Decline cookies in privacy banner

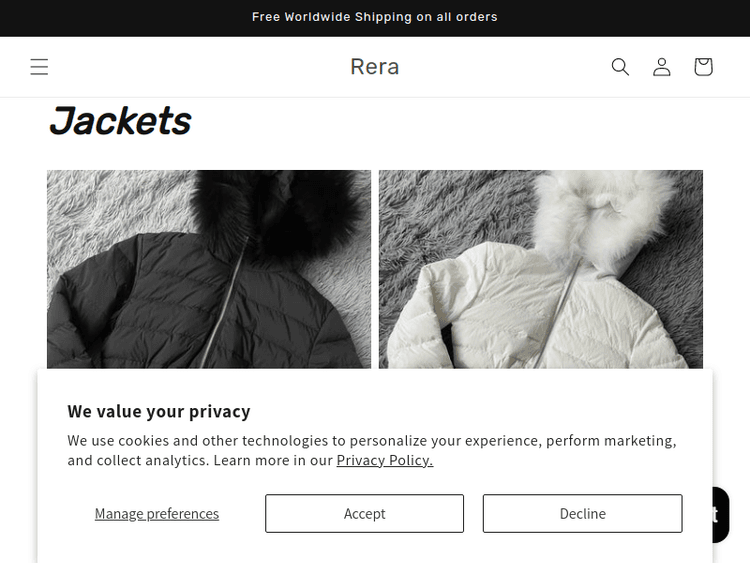coord(582,513)
